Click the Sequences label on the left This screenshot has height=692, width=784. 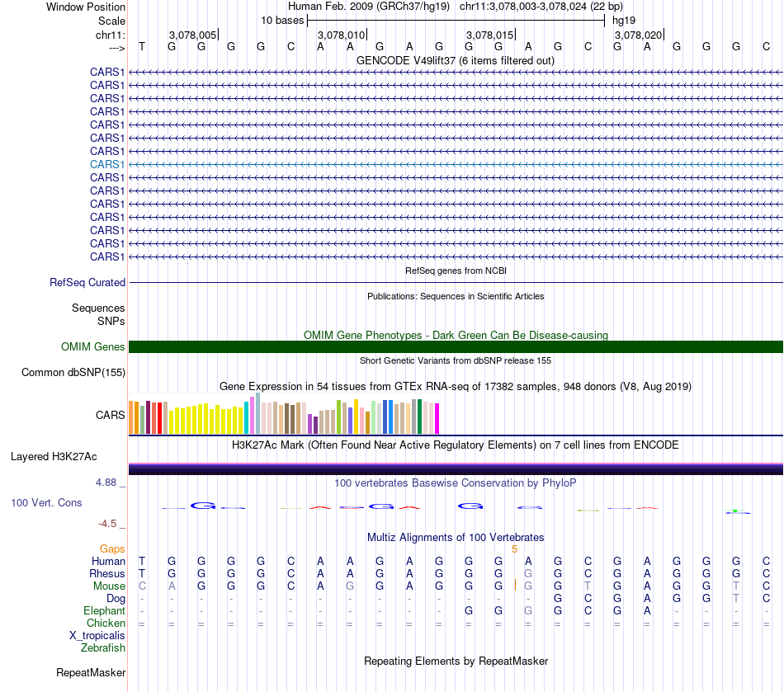coord(98,308)
